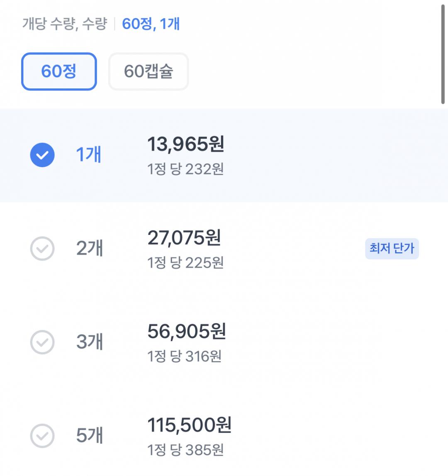The height and width of the screenshot is (476, 448).
Task: Select the check circle for 5개
Action: tap(42, 436)
